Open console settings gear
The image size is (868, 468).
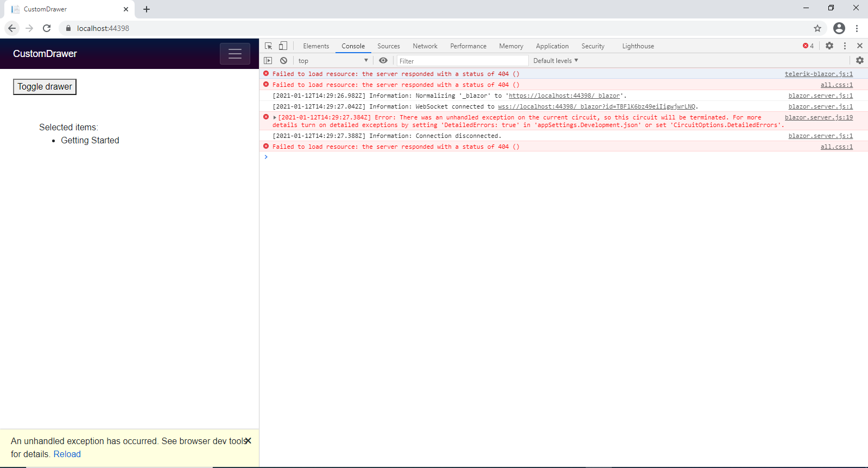(860, 61)
